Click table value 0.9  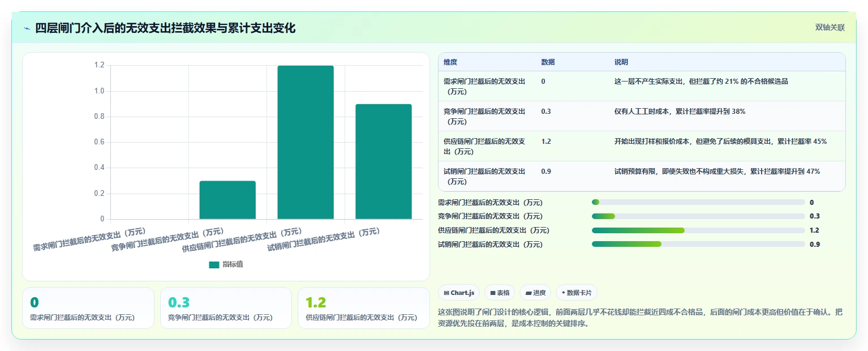point(546,172)
